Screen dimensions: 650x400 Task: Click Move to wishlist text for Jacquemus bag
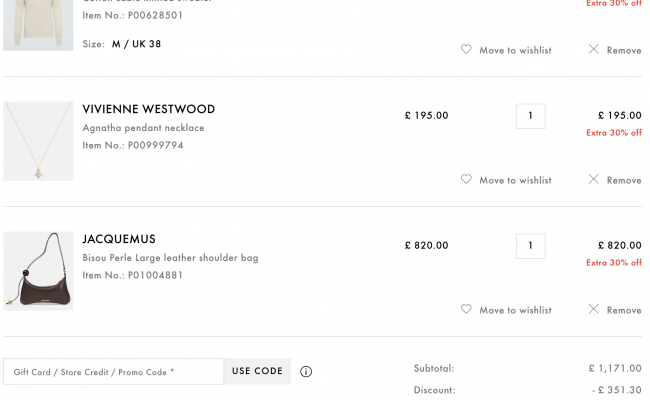tap(515, 310)
